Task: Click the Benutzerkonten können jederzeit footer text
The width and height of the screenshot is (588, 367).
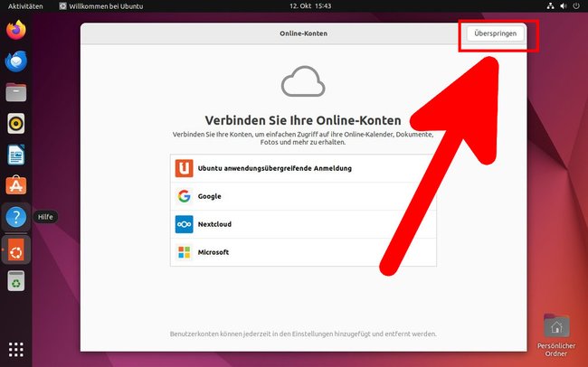Action: pos(303,334)
